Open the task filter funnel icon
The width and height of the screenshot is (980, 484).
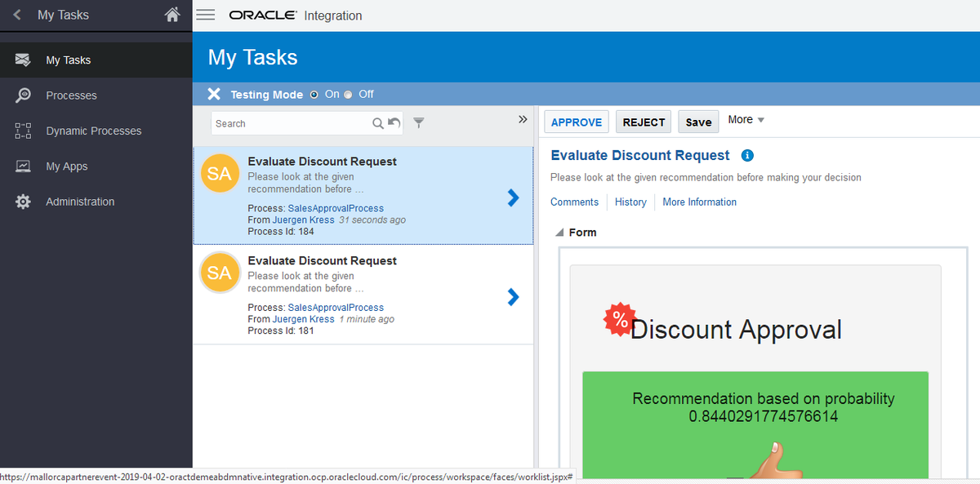tap(419, 123)
